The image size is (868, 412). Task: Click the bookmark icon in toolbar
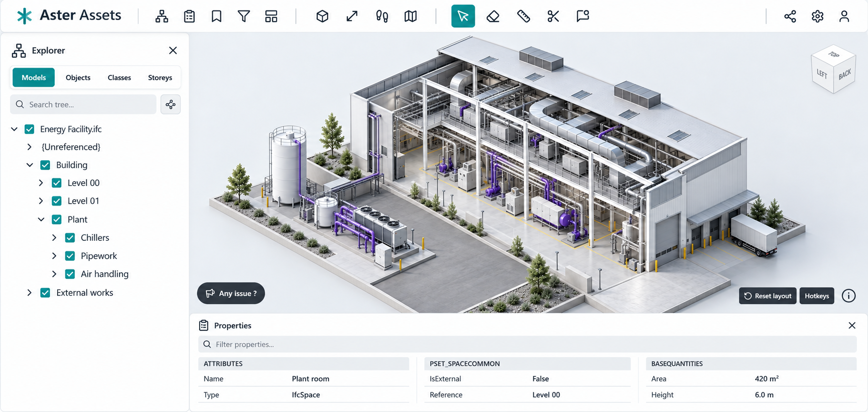tap(216, 16)
